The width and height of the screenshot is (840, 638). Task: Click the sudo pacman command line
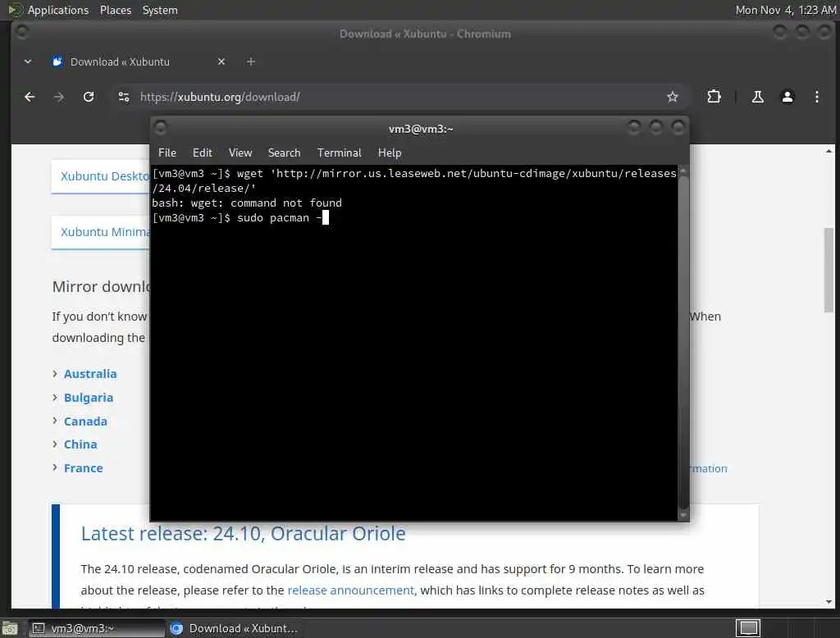pos(240,217)
